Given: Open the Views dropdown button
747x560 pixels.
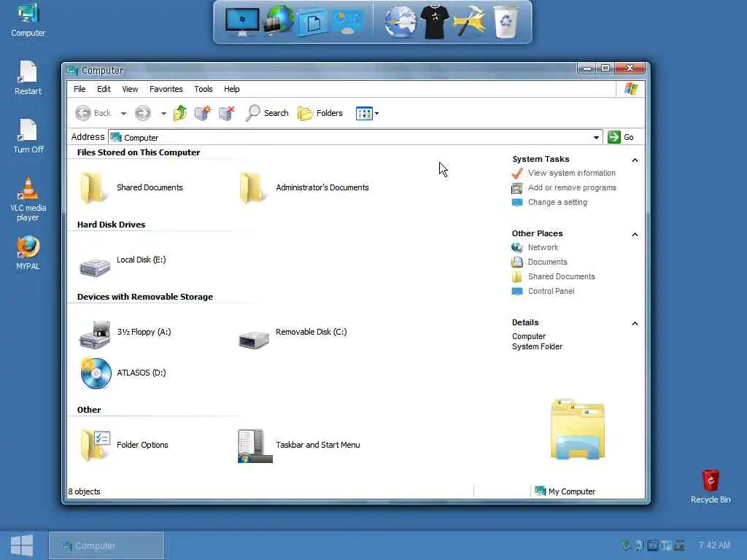Looking at the screenshot, I should pyautogui.click(x=368, y=113).
